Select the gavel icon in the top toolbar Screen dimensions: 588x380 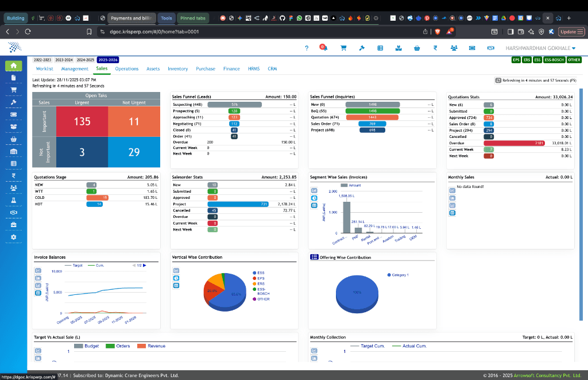point(362,48)
